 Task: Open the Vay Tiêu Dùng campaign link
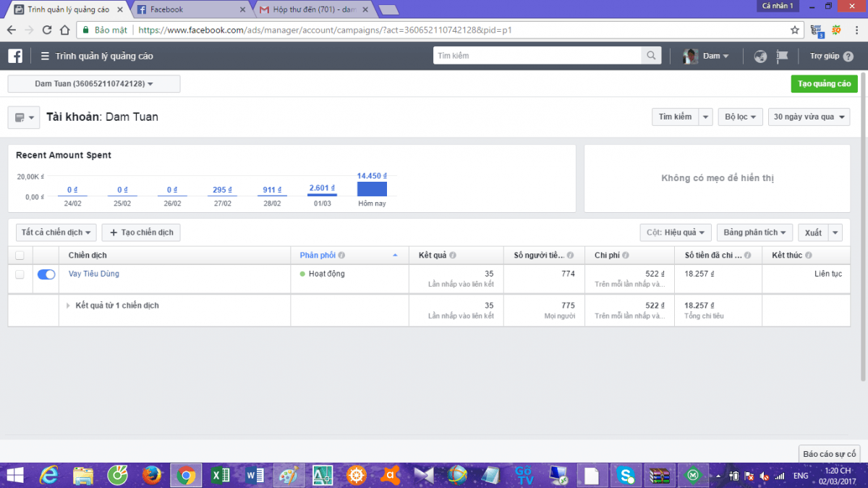pos(94,274)
